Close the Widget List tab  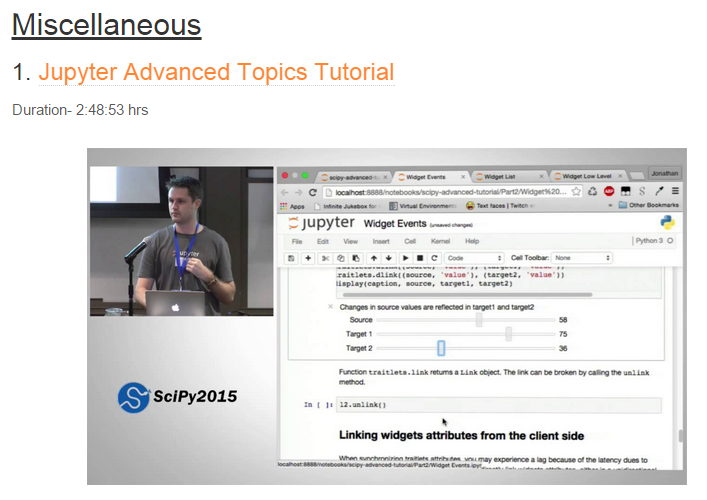tap(541, 176)
